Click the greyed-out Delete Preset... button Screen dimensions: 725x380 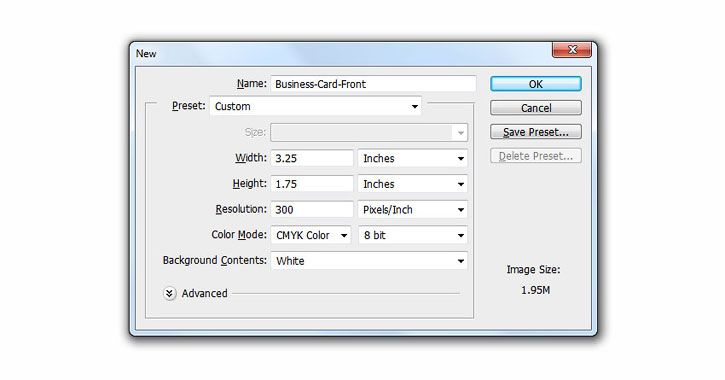536,156
